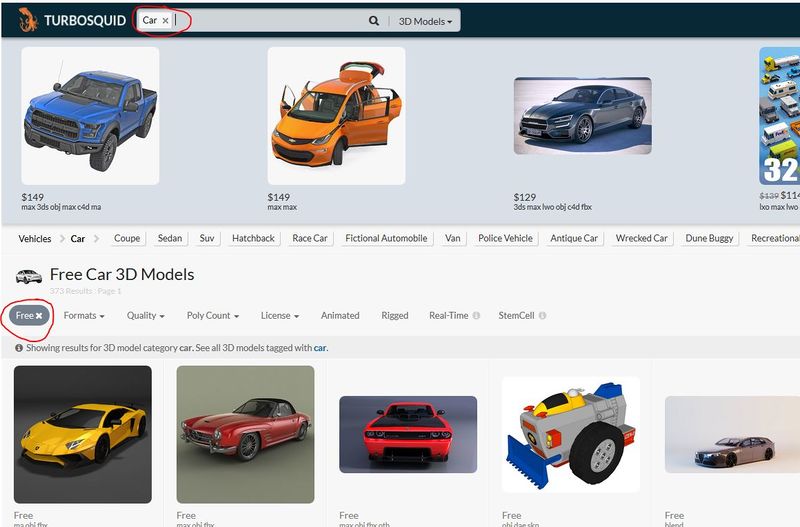The width and height of the screenshot is (800, 527).
Task: Remove the Car search tag
Action: pyautogui.click(x=165, y=21)
